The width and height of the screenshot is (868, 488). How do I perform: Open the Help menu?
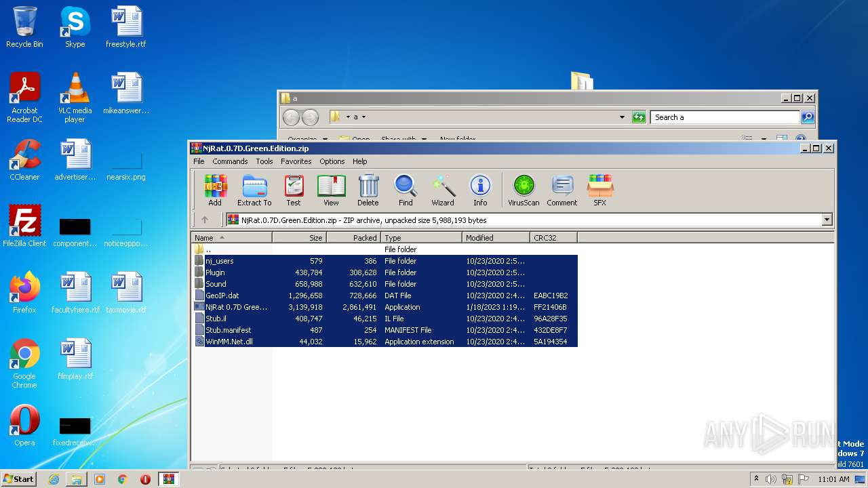click(360, 161)
